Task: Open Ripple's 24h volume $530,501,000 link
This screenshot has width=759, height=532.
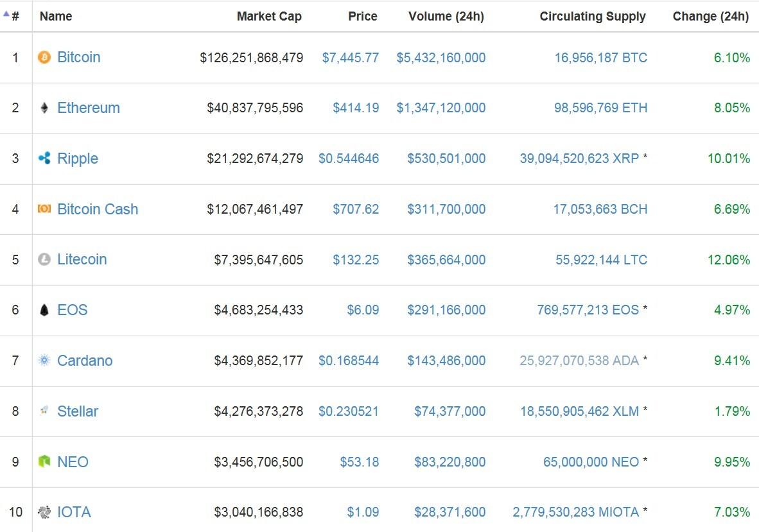Action: (x=446, y=159)
